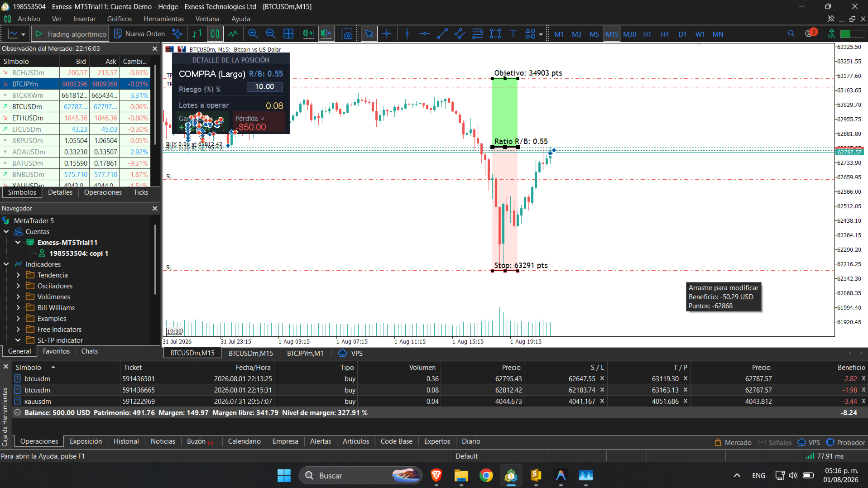
Task: Switch chart to bar chart mode
Action: [x=197, y=34]
